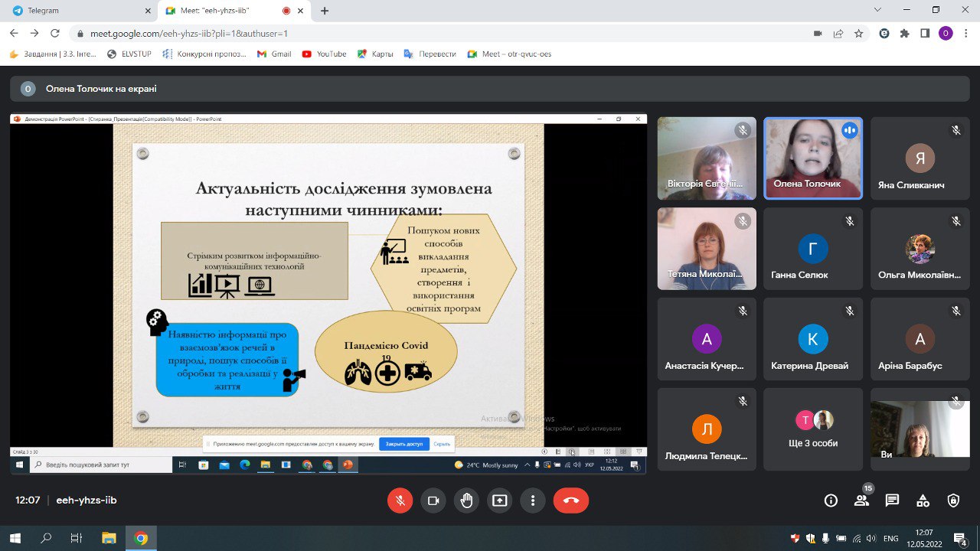Raise hand in the meeting

(x=466, y=500)
